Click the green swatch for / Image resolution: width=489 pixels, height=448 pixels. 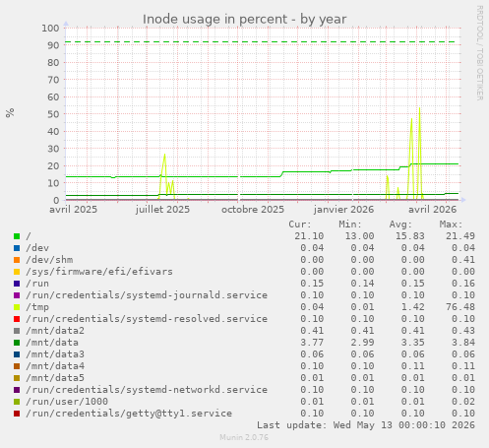click(x=17, y=236)
